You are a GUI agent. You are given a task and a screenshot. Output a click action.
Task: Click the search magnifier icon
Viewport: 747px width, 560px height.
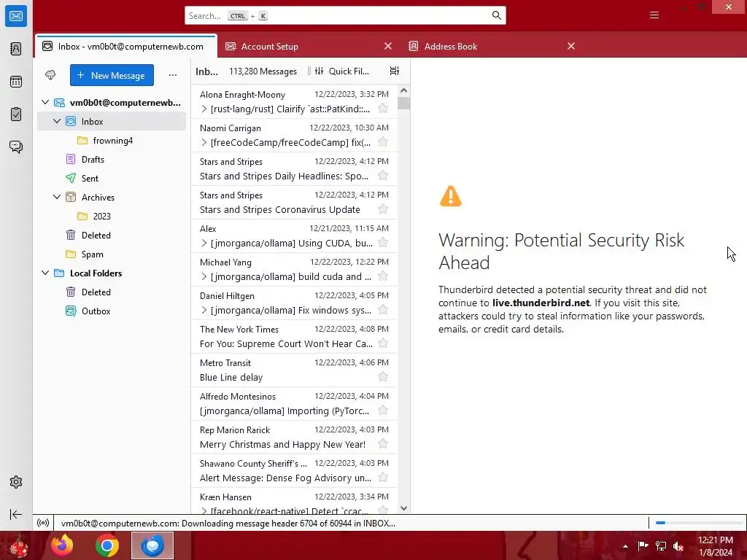[x=496, y=15]
